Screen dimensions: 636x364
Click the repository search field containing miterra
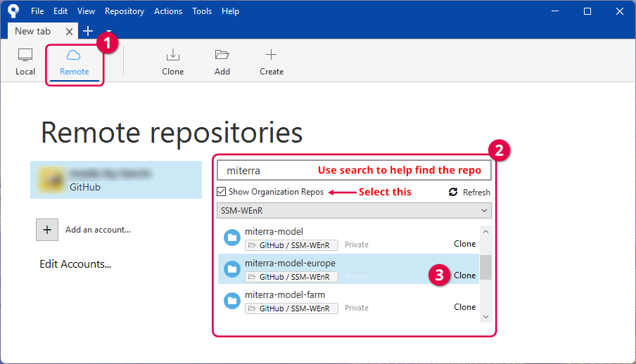coord(354,170)
